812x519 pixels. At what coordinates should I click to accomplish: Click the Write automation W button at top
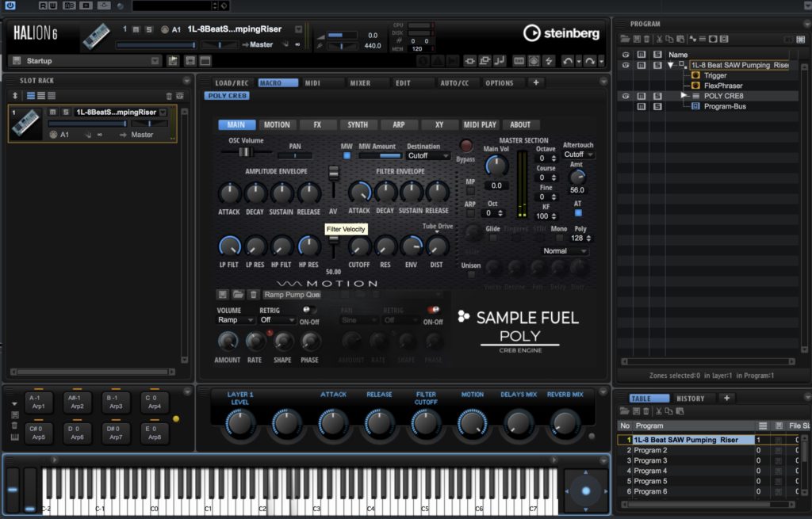(52, 6)
